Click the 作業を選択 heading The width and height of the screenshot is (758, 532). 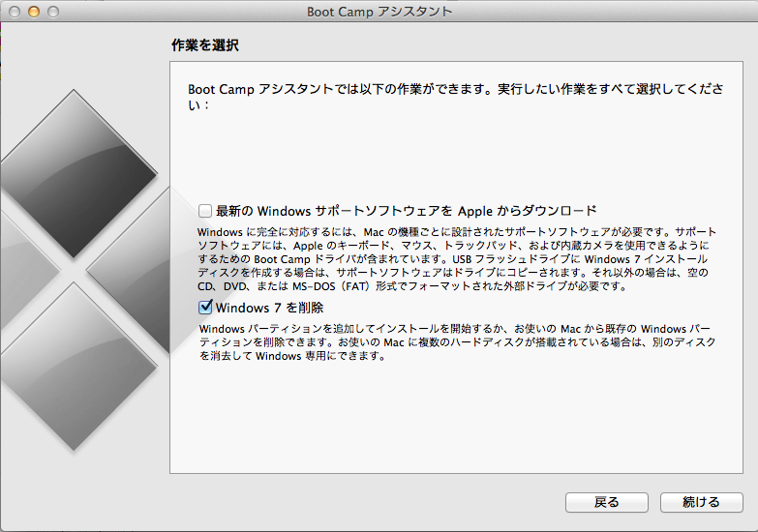[x=205, y=45]
